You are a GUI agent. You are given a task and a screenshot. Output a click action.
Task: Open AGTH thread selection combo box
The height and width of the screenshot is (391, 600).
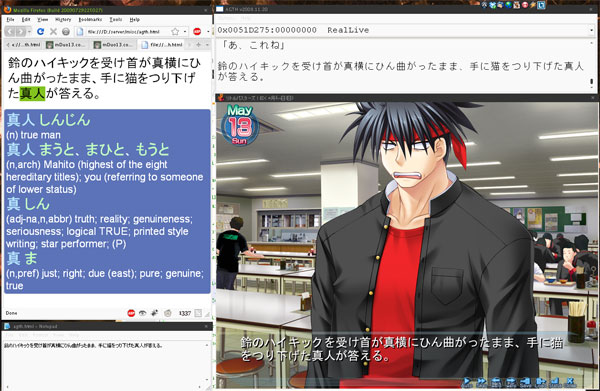pyautogui.click(x=406, y=30)
